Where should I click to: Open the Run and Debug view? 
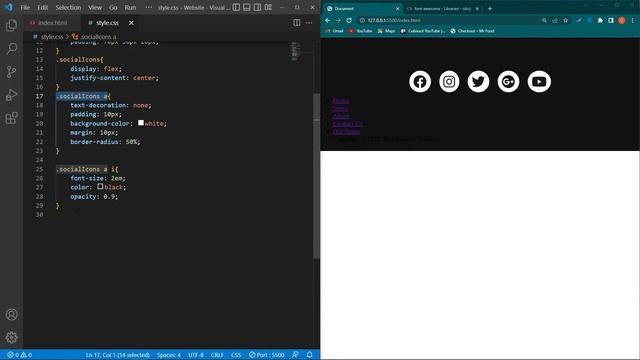point(11,95)
